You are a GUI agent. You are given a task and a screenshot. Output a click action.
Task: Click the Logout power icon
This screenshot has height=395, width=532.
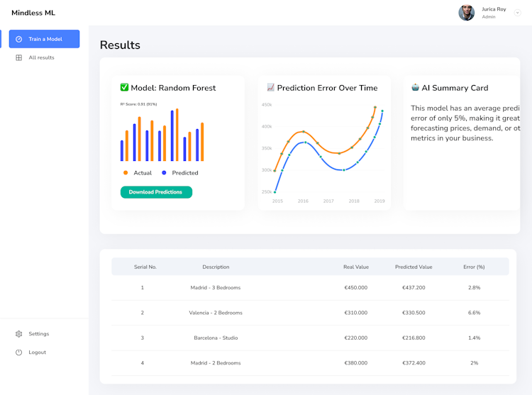pyautogui.click(x=19, y=352)
